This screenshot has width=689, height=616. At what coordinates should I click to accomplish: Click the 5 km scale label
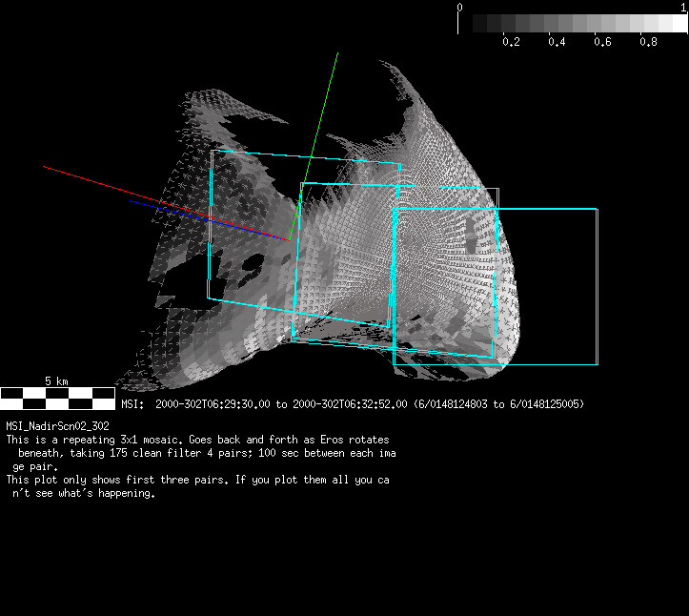[x=57, y=381]
